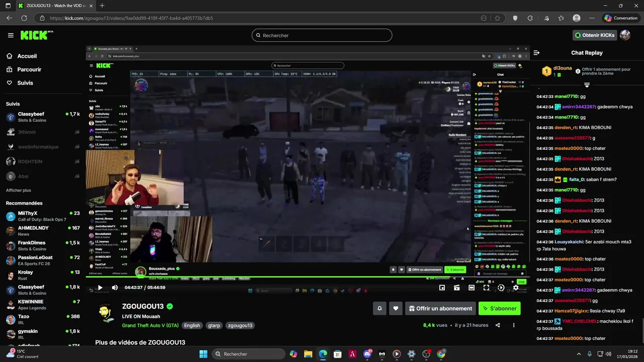Viewport: 644px width, 362px height.
Task: Open the media control music icon
Action: 546,18
